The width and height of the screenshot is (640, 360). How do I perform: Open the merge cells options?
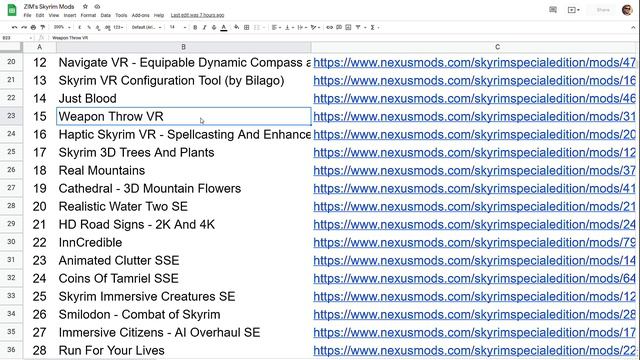coord(260,27)
